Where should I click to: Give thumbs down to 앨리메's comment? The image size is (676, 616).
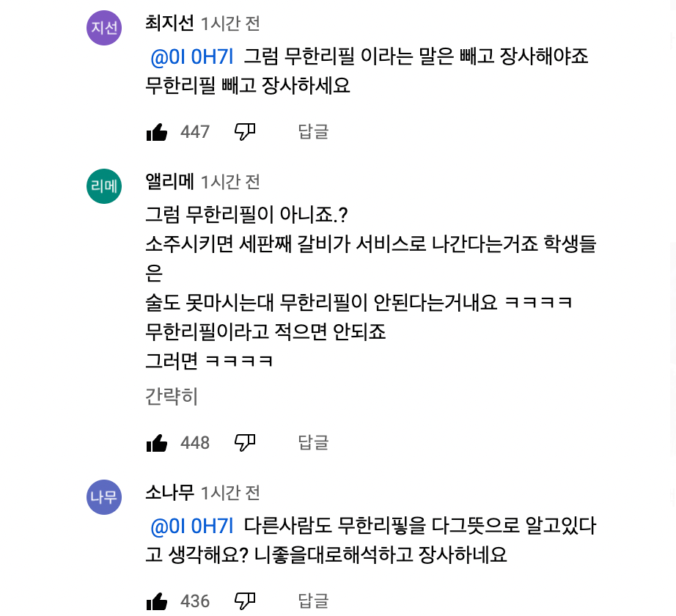point(245,443)
